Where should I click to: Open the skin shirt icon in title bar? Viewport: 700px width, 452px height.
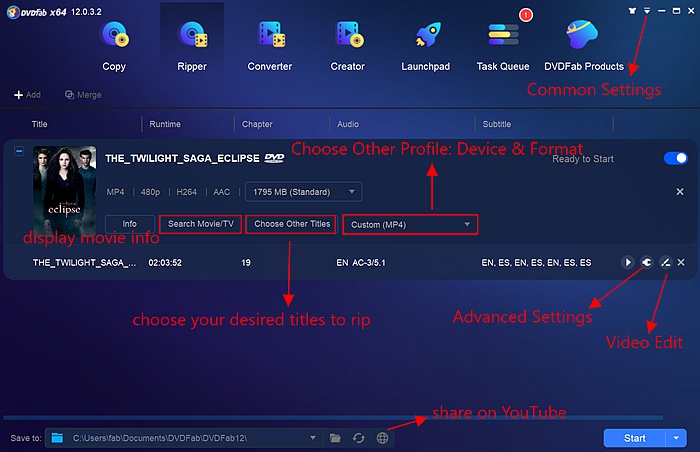(632, 11)
